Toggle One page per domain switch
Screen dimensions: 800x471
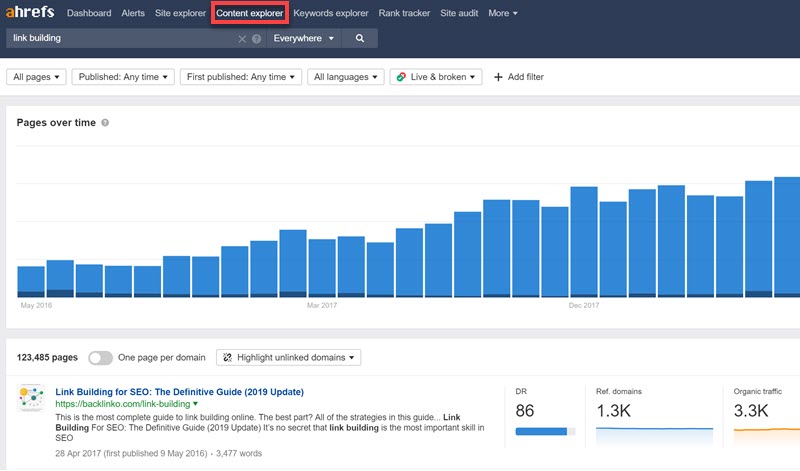click(100, 358)
